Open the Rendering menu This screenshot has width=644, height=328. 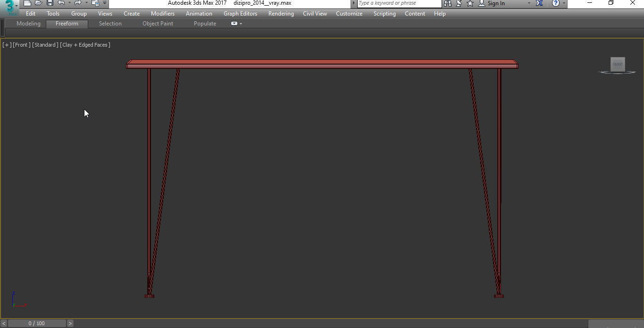(281, 14)
